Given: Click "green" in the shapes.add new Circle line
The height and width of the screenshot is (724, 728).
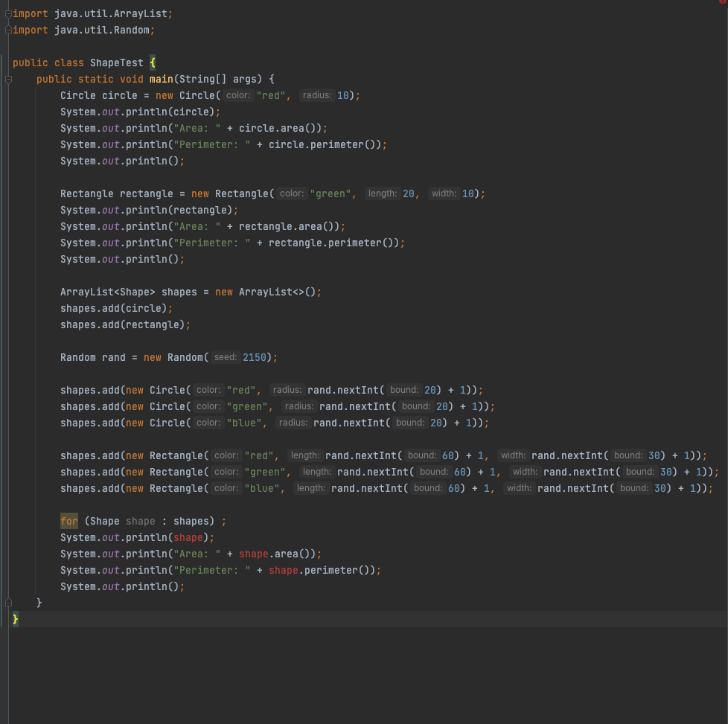Looking at the screenshot, I should point(246,406).
